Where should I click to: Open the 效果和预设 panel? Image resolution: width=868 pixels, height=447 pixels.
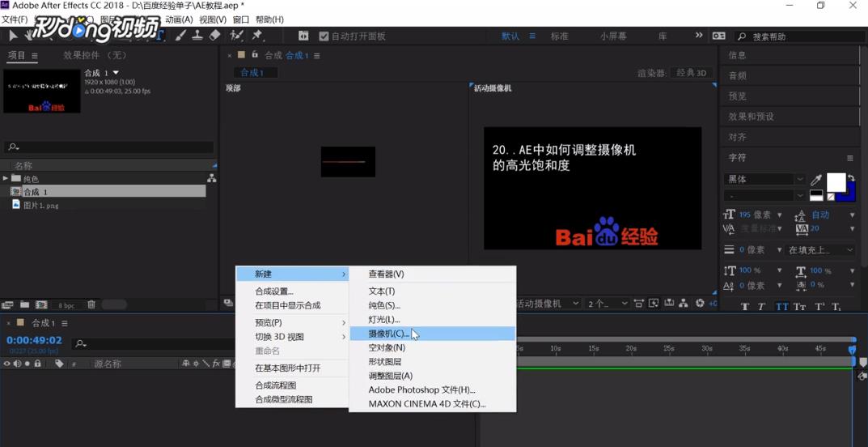pyautogui.click(x=752, y=117)
